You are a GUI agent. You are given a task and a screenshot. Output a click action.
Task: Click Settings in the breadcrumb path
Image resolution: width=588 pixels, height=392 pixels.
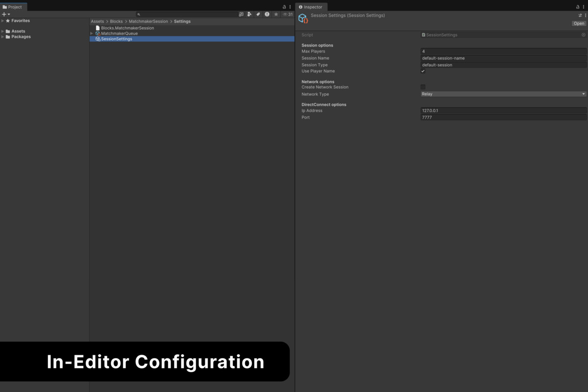tap(182, 22)
